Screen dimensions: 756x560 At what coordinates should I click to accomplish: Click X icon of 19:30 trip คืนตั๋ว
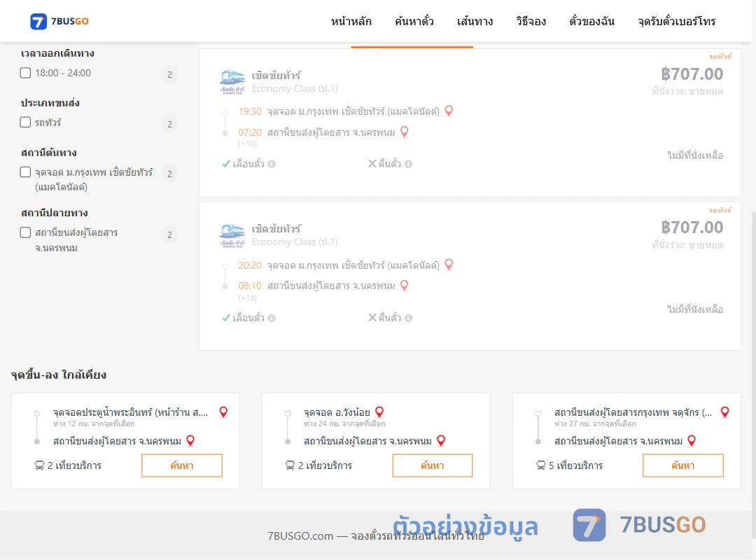coord(372,164)
